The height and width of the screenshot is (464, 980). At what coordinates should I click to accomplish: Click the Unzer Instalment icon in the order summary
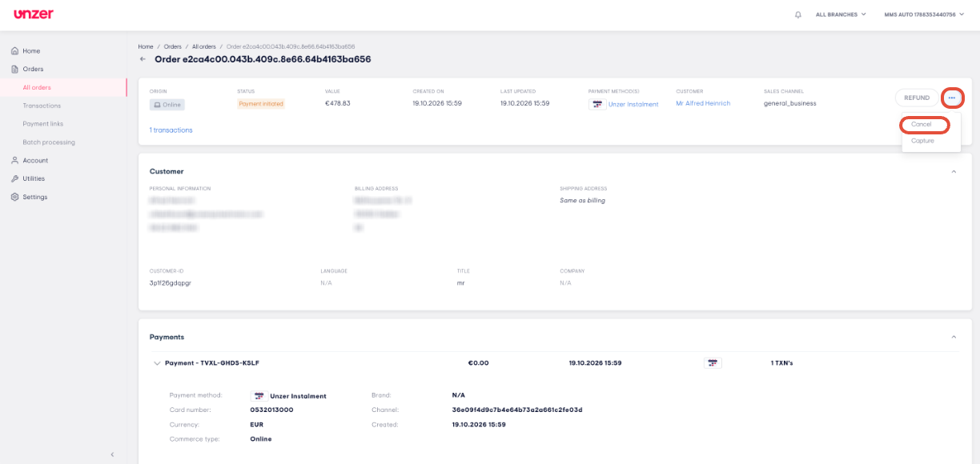pyautogui.click(x=596, y=104)
